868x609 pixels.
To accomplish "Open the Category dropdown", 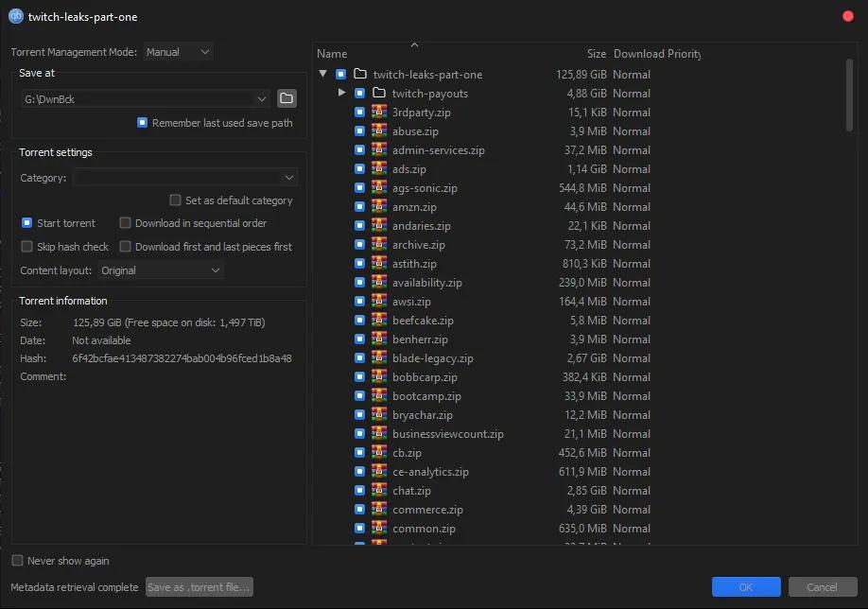I will pos(185,177).
